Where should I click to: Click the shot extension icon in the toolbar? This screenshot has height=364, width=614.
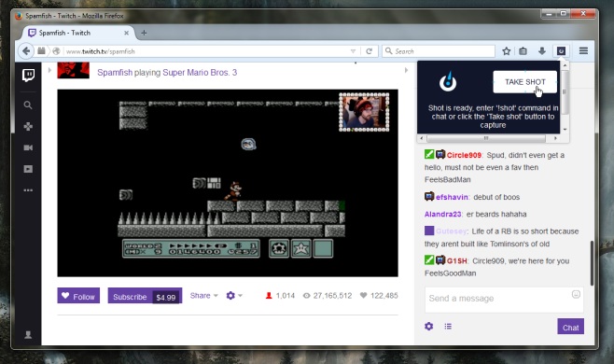click(561, 51)
